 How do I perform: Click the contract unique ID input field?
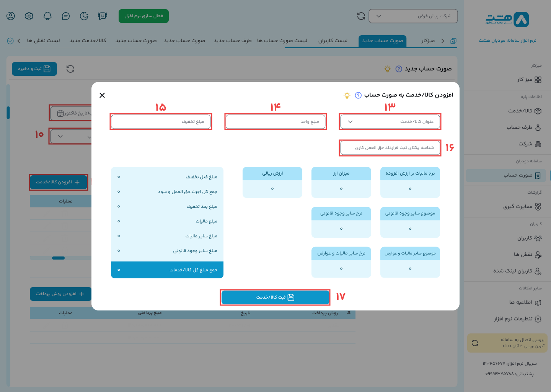point(390,148)
